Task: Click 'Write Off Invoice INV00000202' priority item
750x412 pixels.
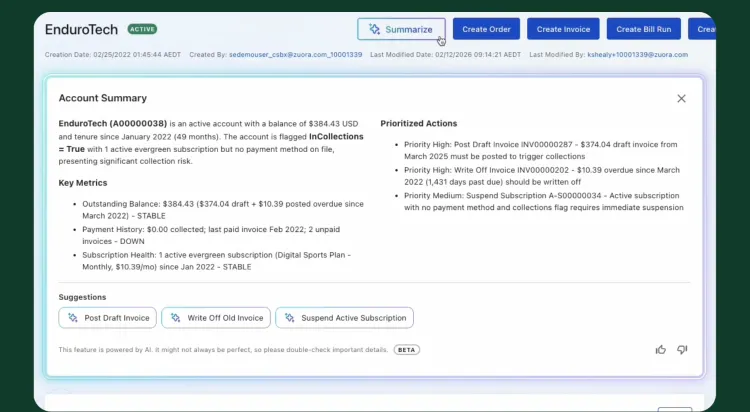Action: 542,176
